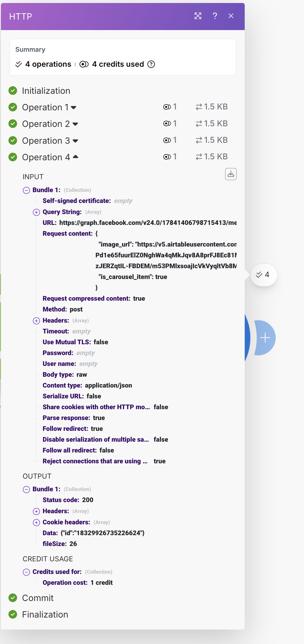Click the credit icon on Operation 1 row
Screen dimensions: 304x644
(167, 107)
